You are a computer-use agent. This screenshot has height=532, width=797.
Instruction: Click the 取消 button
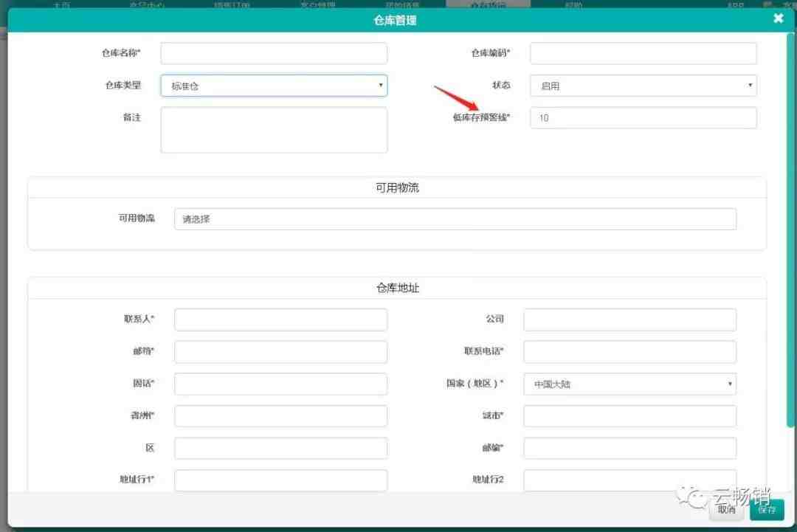coord(726,510)
